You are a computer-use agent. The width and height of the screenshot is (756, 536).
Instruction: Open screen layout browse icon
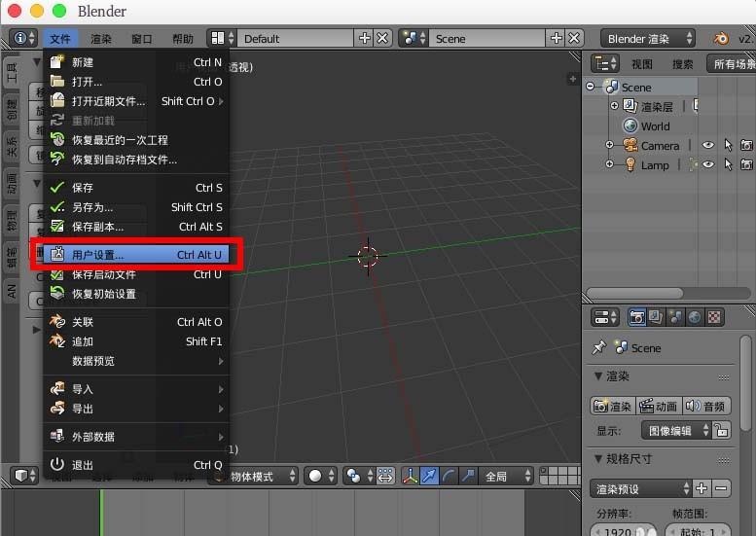point(222,38)
